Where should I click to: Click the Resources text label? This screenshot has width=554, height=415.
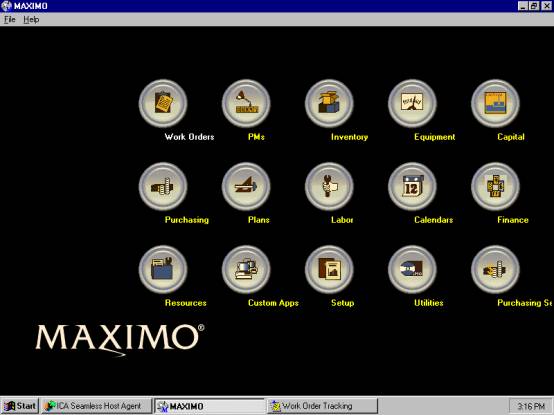click(185, 303)
